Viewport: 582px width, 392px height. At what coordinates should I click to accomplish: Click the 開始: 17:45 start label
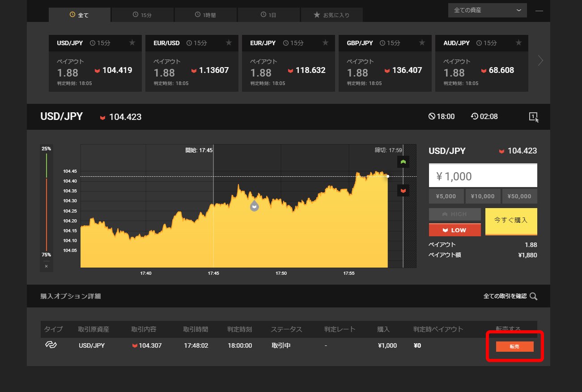[x=199, y=150]
